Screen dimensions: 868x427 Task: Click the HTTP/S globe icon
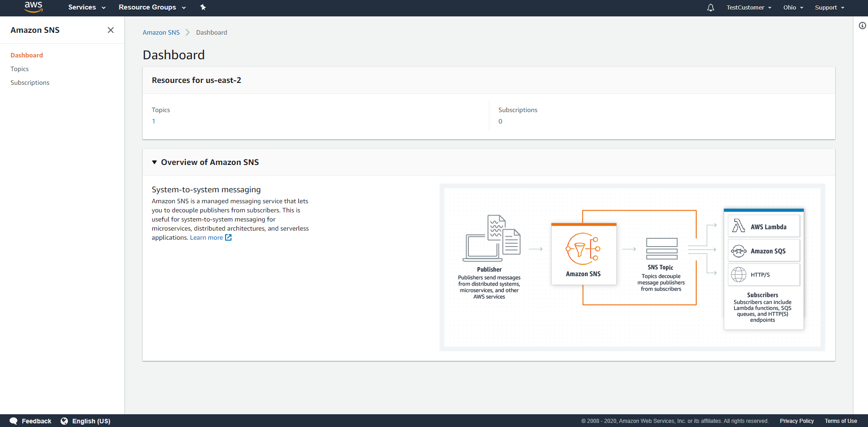pos(739,274)
